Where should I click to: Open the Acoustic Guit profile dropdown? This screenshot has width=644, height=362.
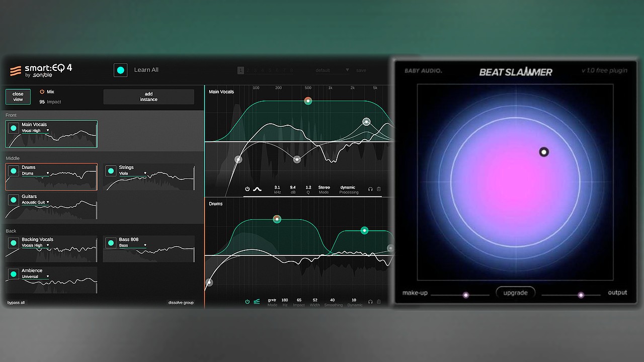[x=35, y=202]
